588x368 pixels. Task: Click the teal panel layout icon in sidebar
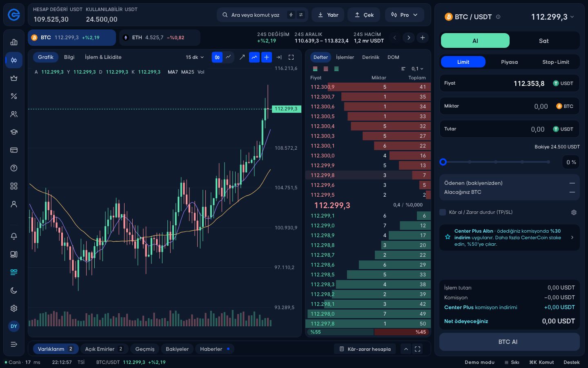14,272
